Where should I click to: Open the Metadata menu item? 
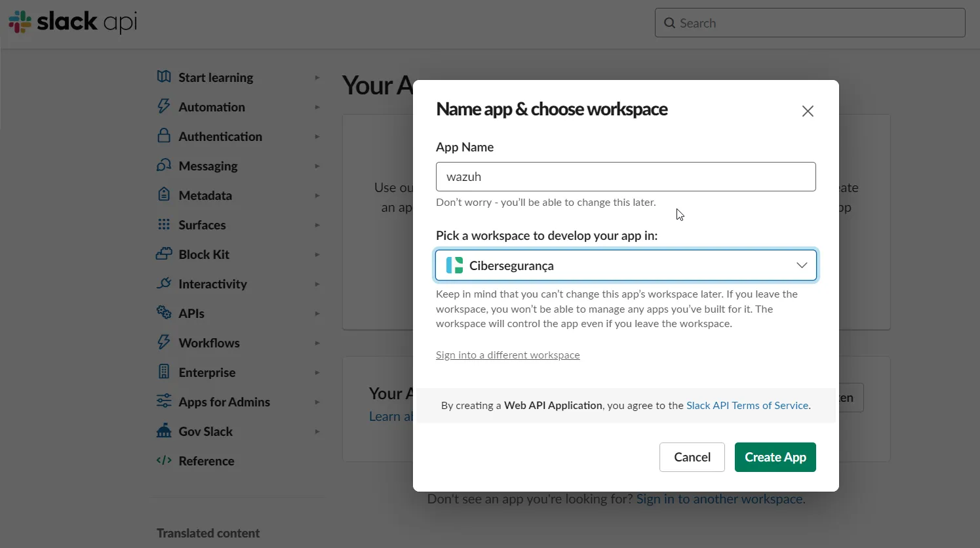[205, 195]
